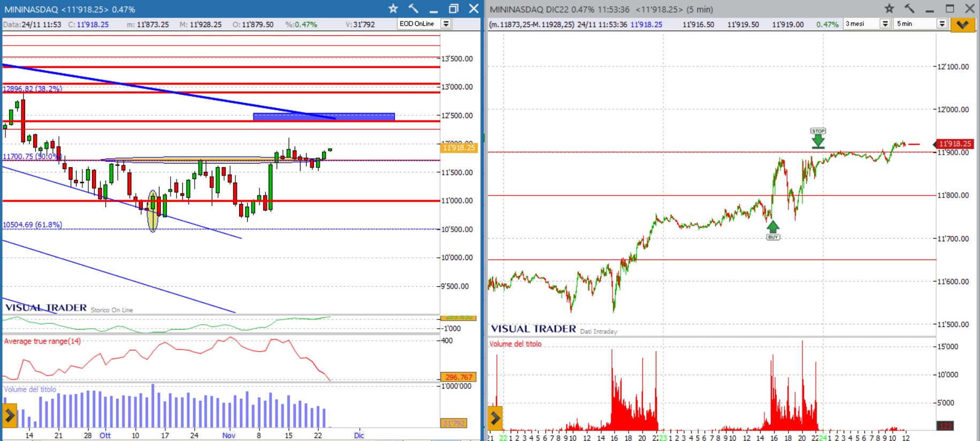Screen dimensions: 980x441
Task: Select the blue rectangle zone near 12'500
Action: (324, 117)
